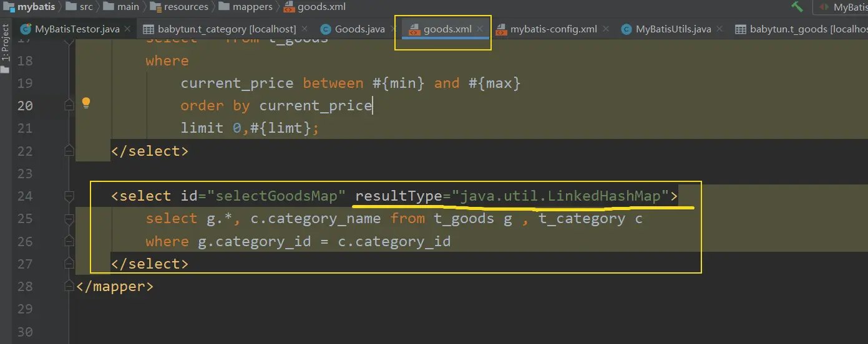This screenshot has width=868, height=344.
Task: Click the yellow lightbulb intention icon
Action: tap(86, 103)
